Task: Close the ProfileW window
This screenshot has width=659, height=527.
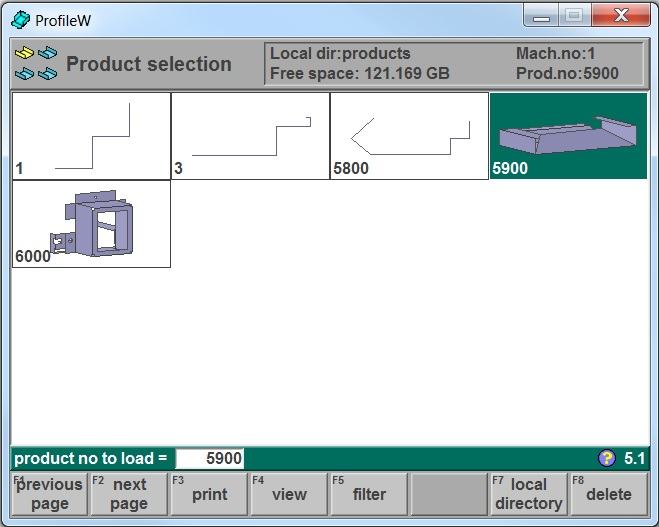Action: point(621,16)
